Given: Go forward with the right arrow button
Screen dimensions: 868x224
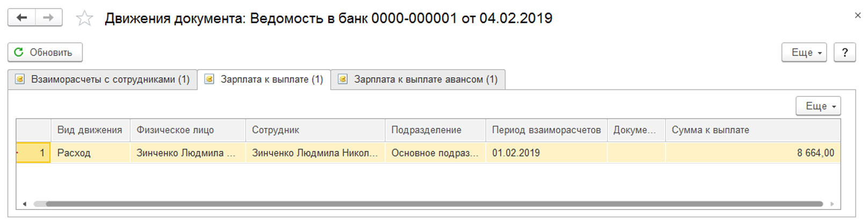Looking at the screenshot, I should (48, 18).
